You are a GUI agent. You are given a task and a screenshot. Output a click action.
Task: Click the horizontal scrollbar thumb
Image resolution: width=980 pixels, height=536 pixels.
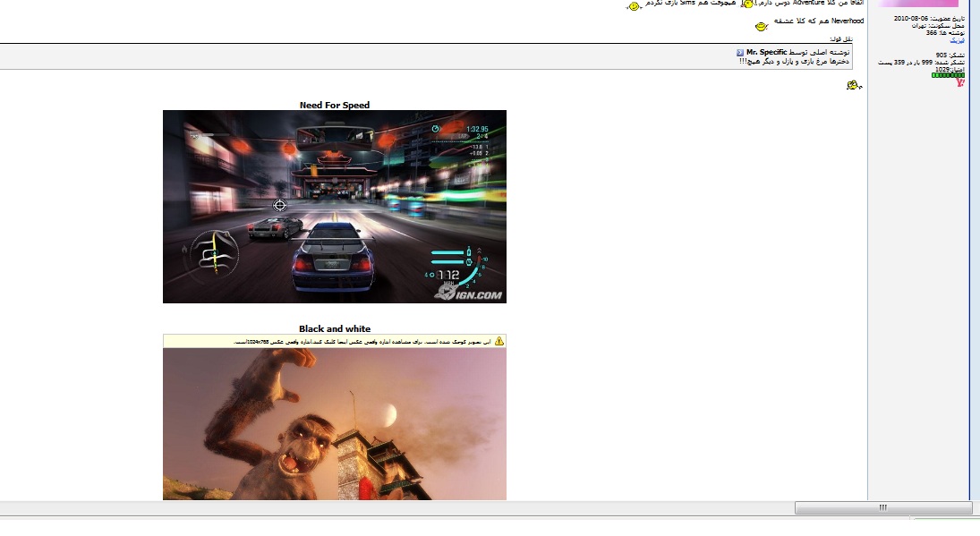tap(882, 508)
